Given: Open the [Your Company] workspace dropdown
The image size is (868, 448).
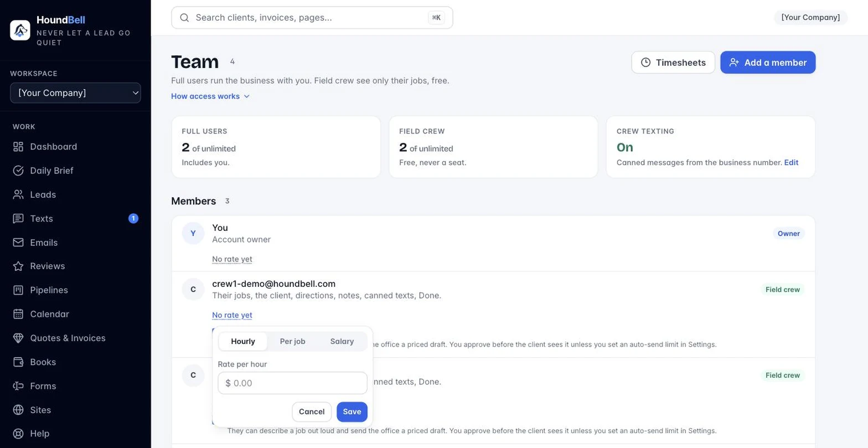Looking at the screenshot, I should 75,93.
